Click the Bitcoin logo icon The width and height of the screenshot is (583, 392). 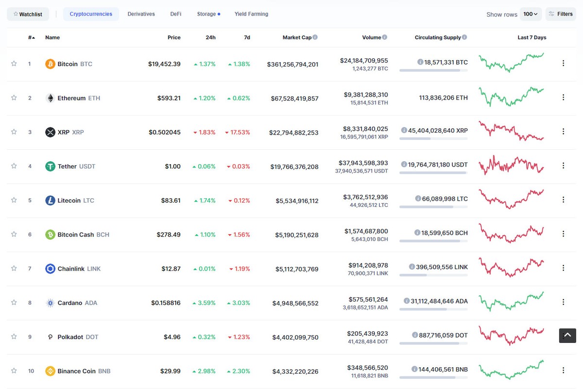pos(50,64)
